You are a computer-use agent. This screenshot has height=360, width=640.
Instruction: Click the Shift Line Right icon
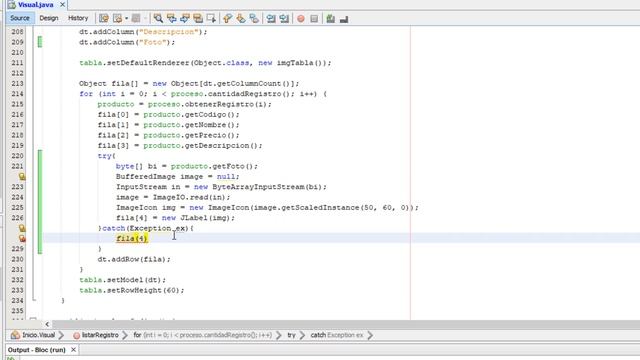pyautogui.click(x=284, y=18)
